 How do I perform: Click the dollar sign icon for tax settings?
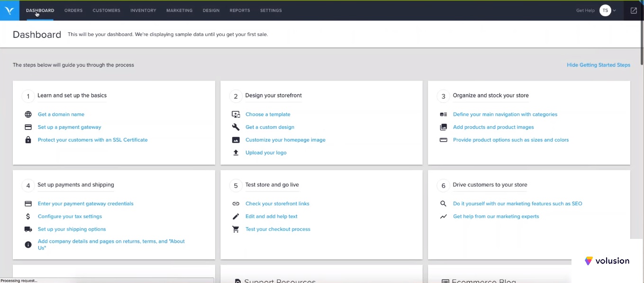pyautogui.click(x=28, y=216)
